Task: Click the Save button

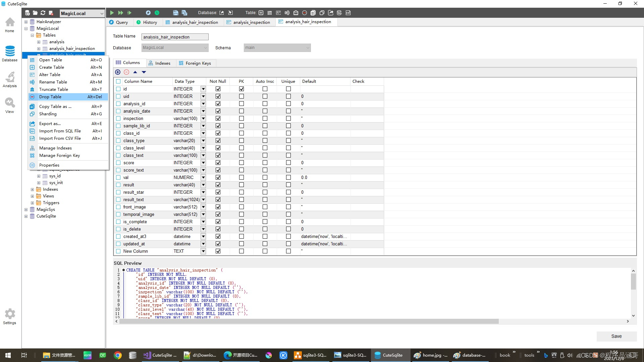Action: (616, 337)
